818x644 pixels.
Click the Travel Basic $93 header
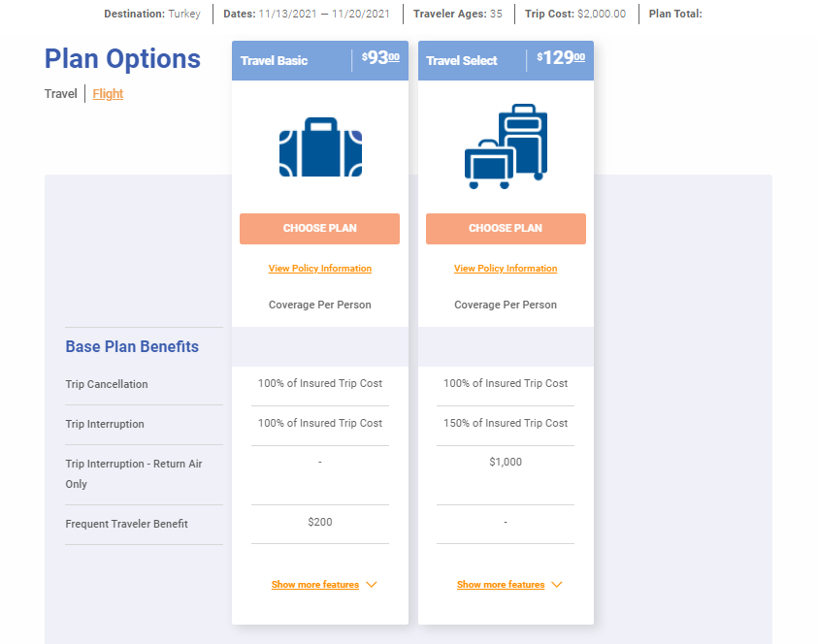[x=320, y=60]
